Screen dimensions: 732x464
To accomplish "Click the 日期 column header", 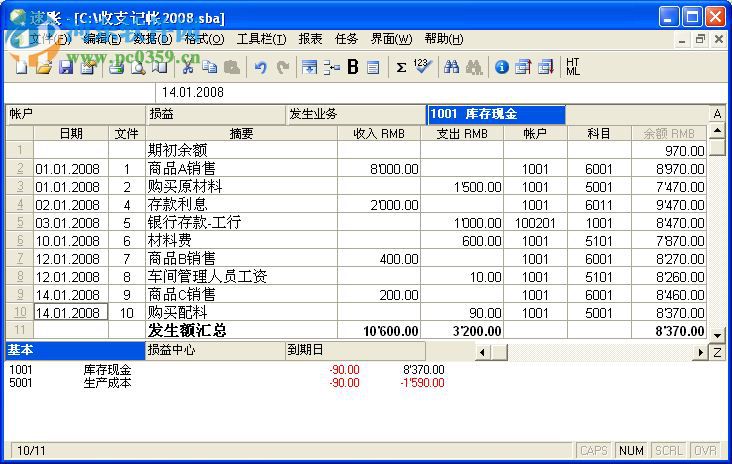I will tap(71, 134).
